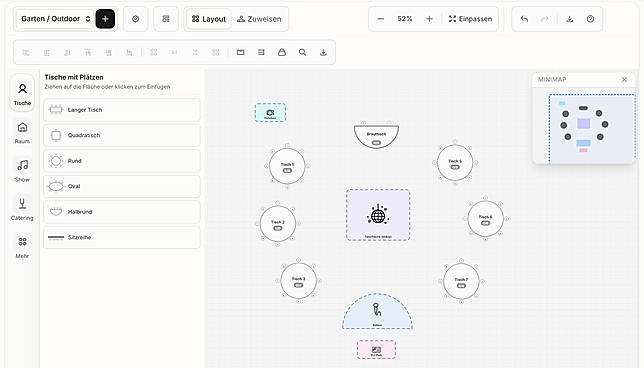Viewport: 644px width, 368px height.
Task: Click the magnifier search icon in the toolbar
Action: (x=302, y=52)
